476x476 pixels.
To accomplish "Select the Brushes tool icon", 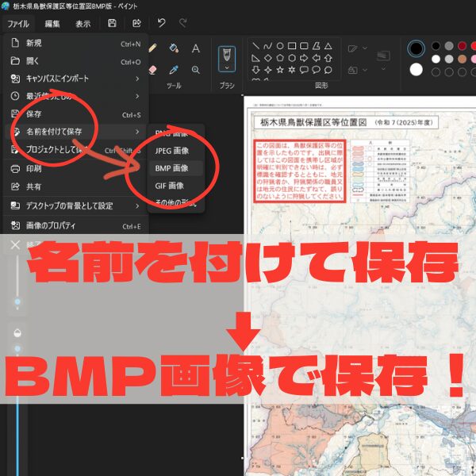I will click(227, 56).
